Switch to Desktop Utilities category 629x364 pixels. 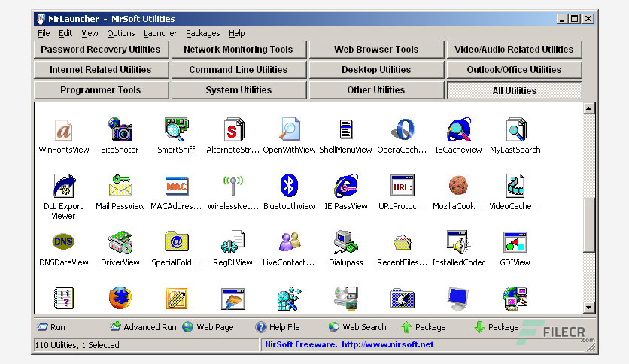[x=376, y=70]
